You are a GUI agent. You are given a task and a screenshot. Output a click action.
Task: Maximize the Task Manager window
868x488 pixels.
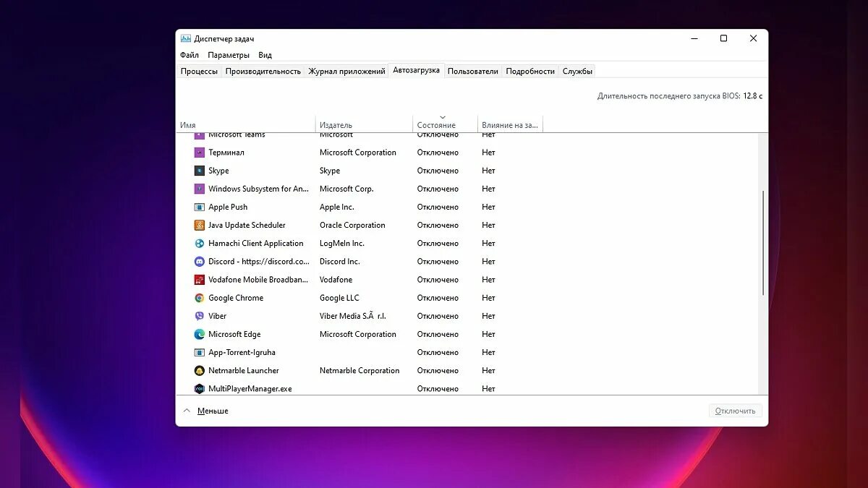pos(723,38)
